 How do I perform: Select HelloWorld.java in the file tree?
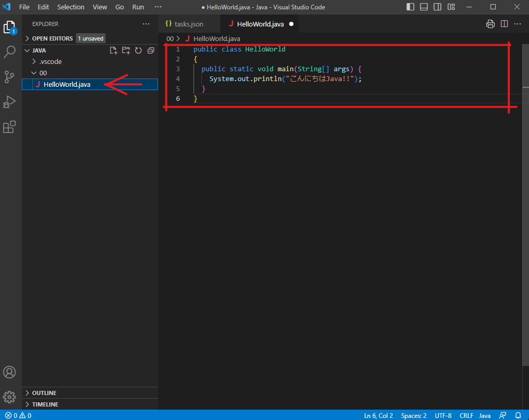pyautogui.click(x=67, y=84)
